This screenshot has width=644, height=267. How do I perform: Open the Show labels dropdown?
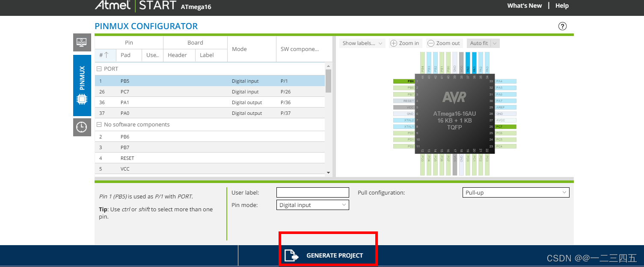tap(362, 43)
